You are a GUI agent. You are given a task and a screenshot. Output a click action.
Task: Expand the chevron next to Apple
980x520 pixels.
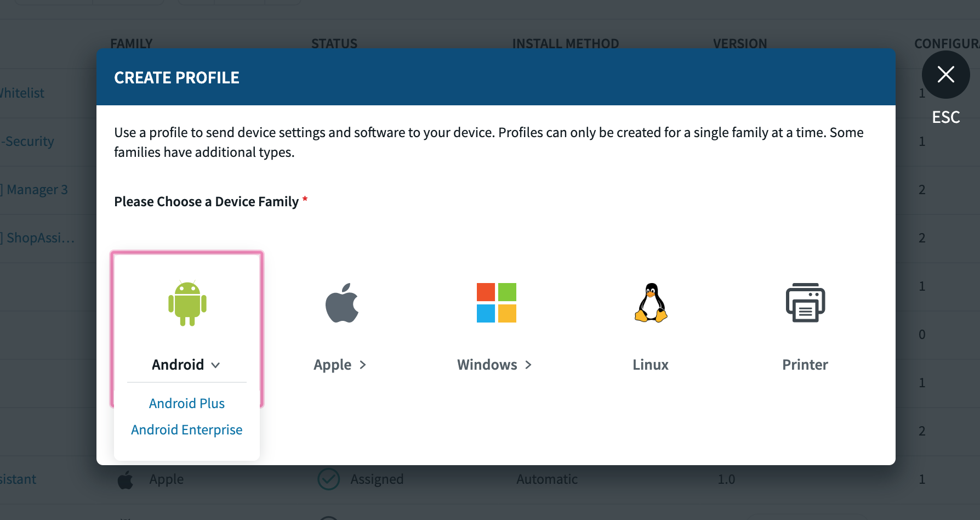click(363, 365)
